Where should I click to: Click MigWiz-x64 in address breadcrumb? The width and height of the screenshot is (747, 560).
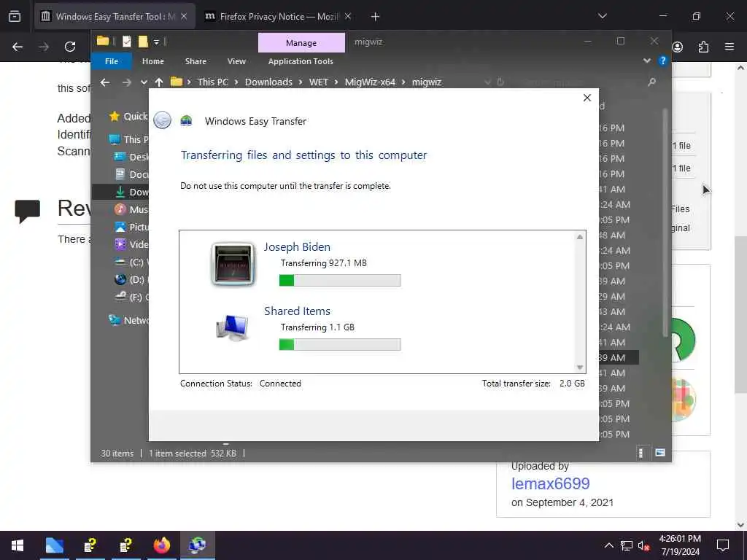[x=370, y=82]
